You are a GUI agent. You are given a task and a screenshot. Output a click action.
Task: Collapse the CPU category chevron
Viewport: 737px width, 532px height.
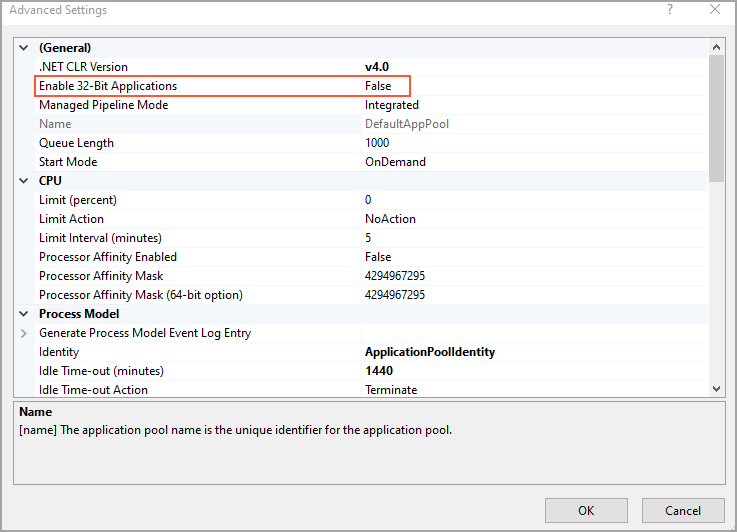[24, 181]
